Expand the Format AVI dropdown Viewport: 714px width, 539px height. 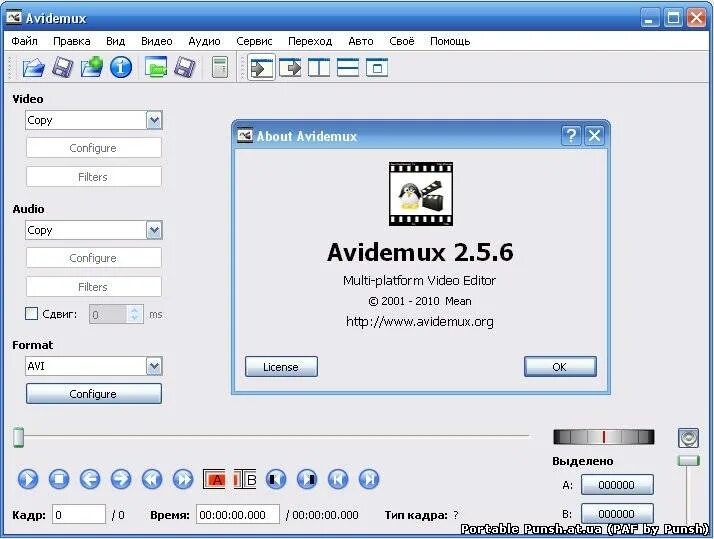click(x=154, y=366)
